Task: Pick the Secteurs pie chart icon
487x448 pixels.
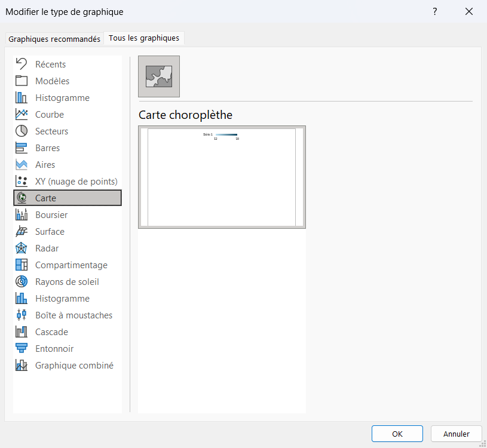Action: (x=22, y=131)
